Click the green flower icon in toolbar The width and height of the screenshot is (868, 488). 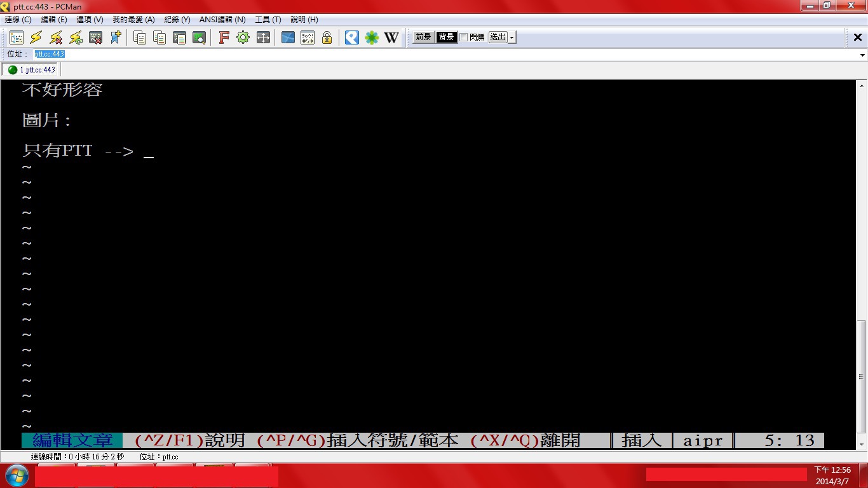[372, 37]
